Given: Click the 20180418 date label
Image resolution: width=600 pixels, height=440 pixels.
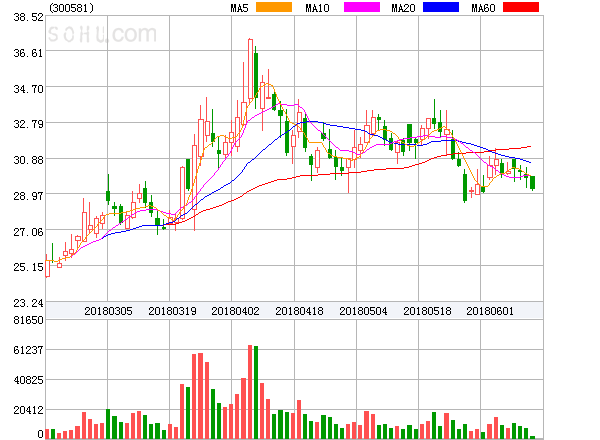Looking at the screenshot, I should pos(299,311).
